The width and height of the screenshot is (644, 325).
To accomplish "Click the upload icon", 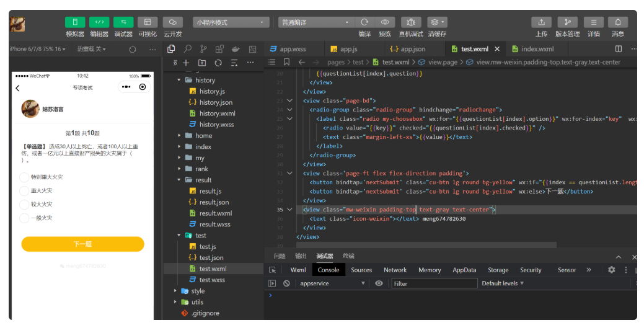I will [x=541, y=22].
